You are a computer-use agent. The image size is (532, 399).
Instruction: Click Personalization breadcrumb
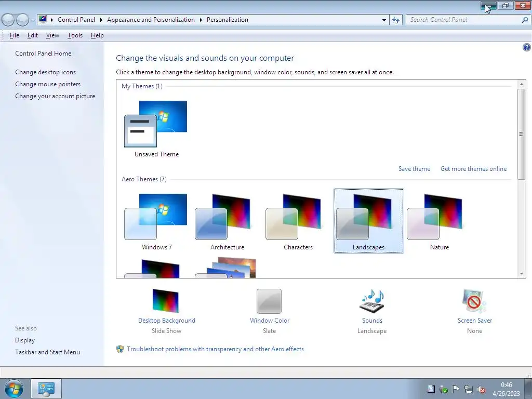coord(228,20)
